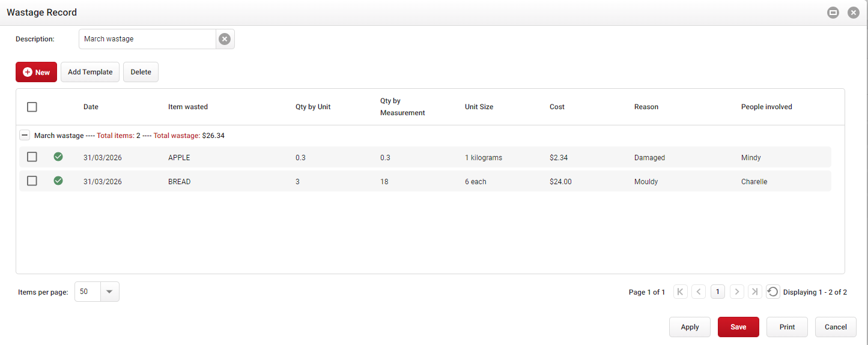Tick the select-all header checkbox
This screenshot has height=345, width=868.
coord(32,107)
